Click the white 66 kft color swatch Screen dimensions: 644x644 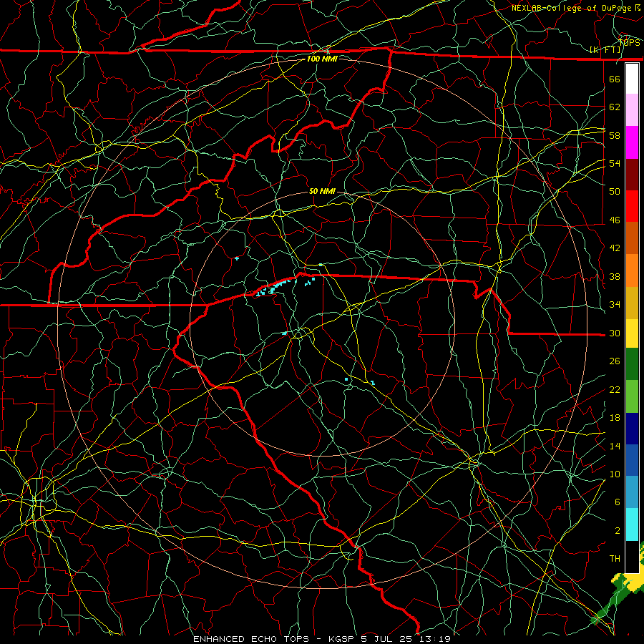point(632,79)
